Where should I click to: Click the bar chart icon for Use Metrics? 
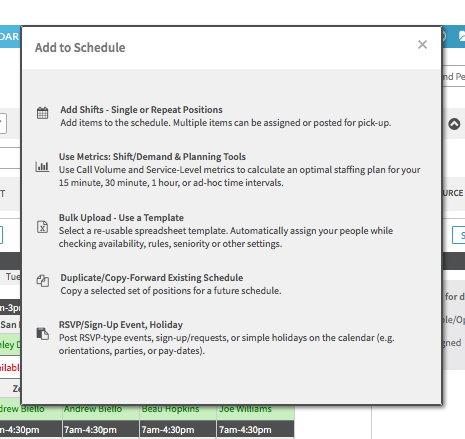click(x=42, y=166)
